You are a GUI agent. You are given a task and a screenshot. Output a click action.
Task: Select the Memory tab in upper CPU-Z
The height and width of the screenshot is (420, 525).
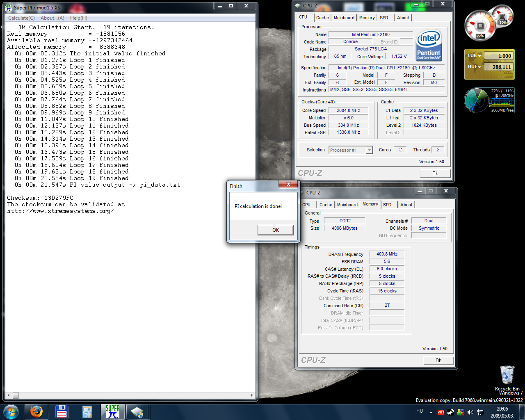[367, 18]
